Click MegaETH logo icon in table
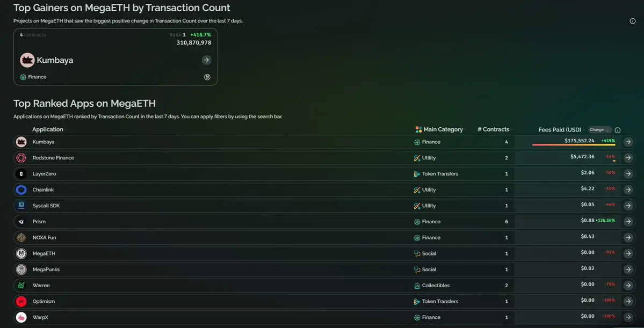The image size is (644, 328). [21, 254]
